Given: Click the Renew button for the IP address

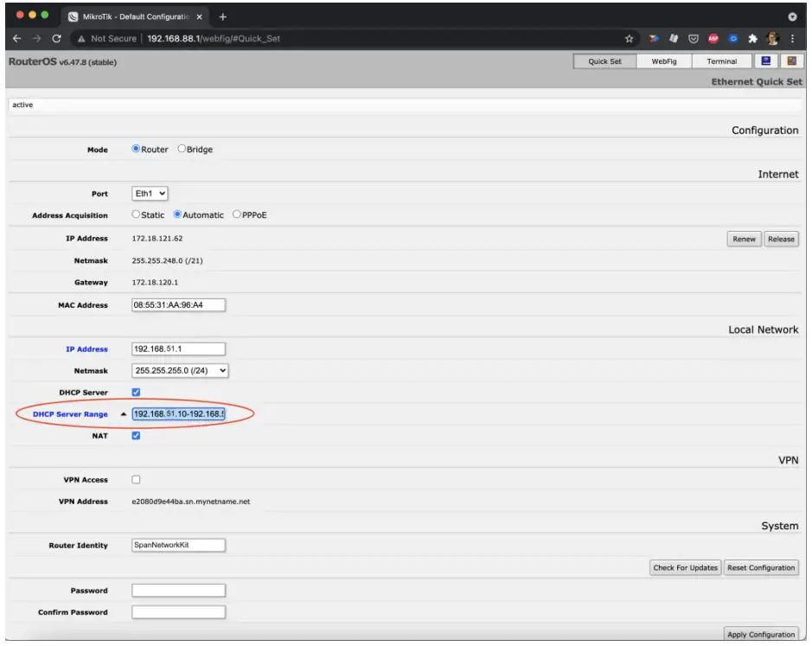Looking at the screenshot, I should coord(745,239).
